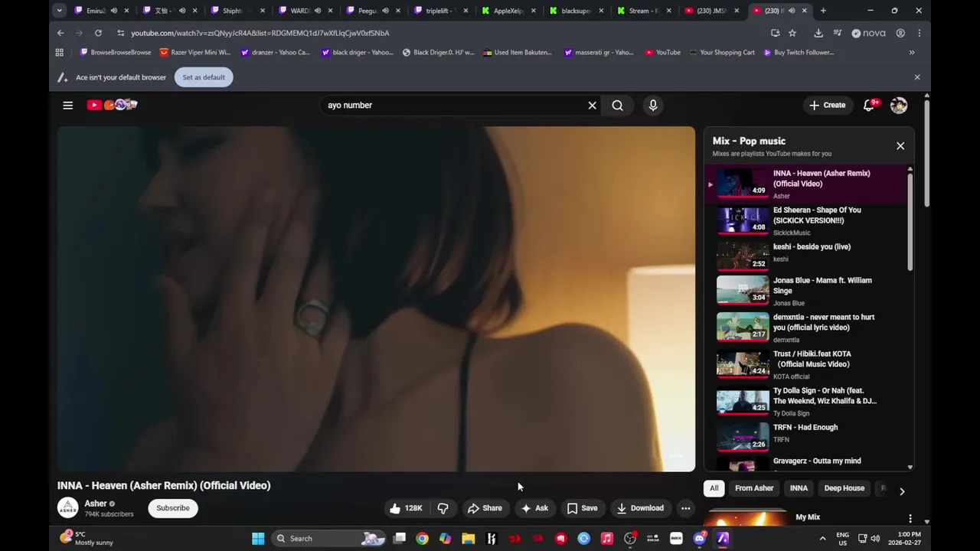The height and width of the screenshot is (551, 980).
Task: Open more actions under the video
Action: click(685, 508)
